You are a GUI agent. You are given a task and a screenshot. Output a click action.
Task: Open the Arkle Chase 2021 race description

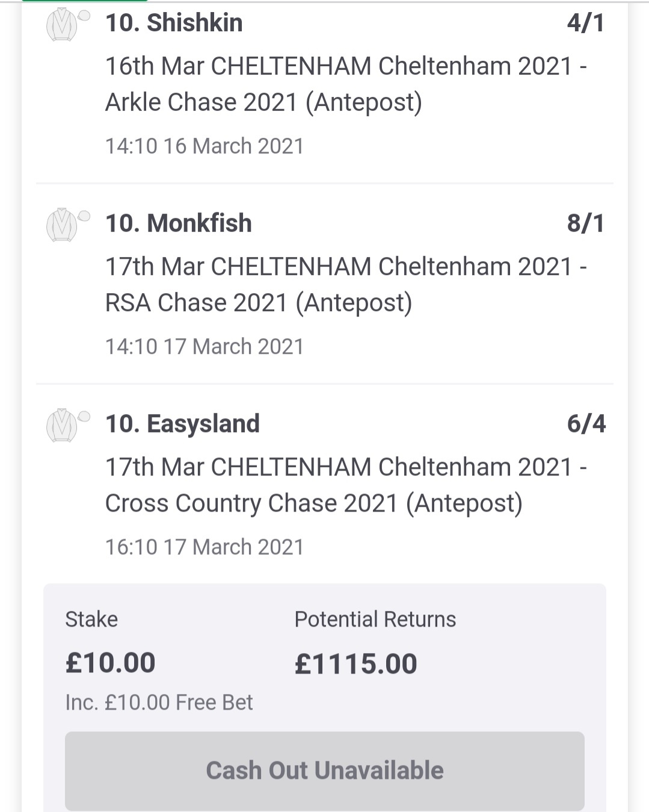click(346, 84)
